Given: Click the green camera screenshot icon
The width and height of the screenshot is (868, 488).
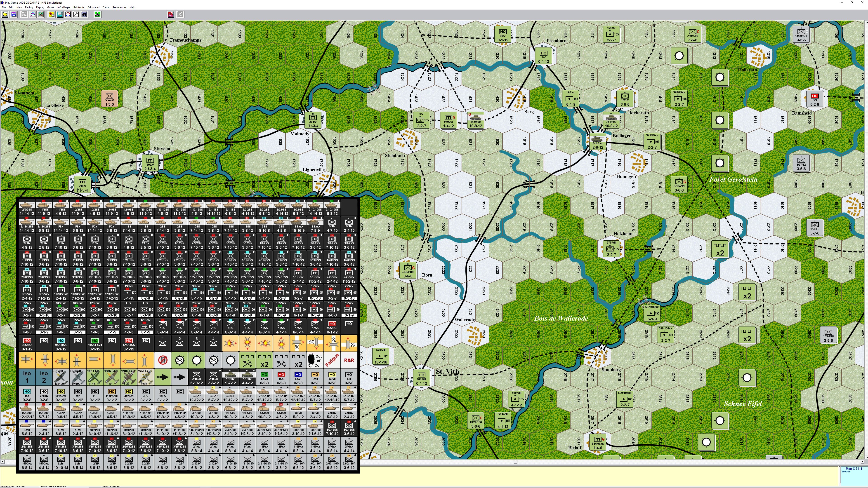Looking at the screenshot, I should (97, 14).
